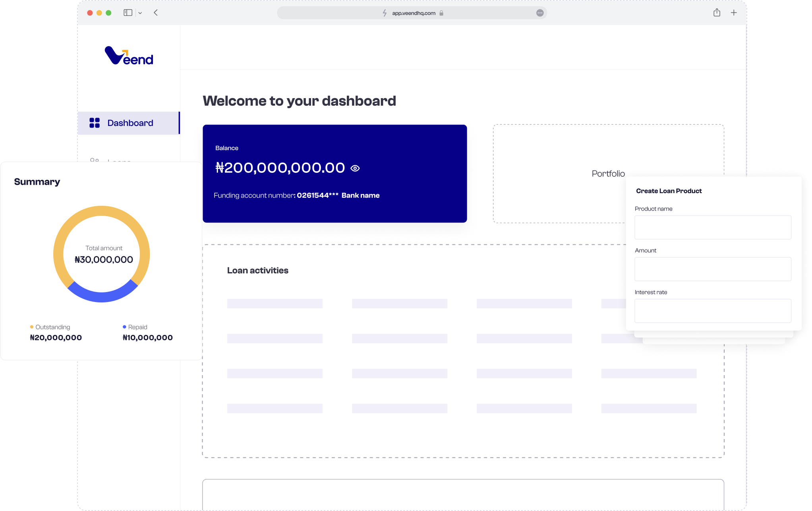Click the yellow Outstanding donut segment
The width and height of the screenshot is (812, 511).
(x=102, y=211)
